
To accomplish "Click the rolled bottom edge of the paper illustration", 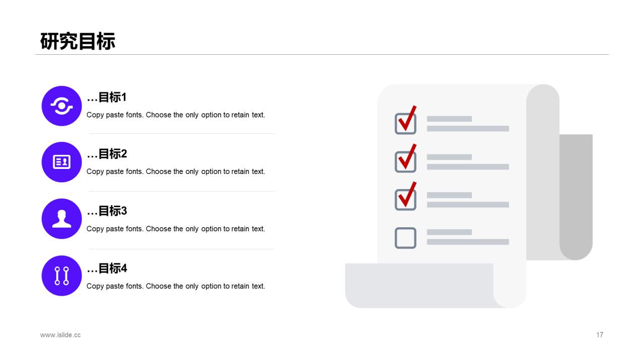I will [419, 286].
